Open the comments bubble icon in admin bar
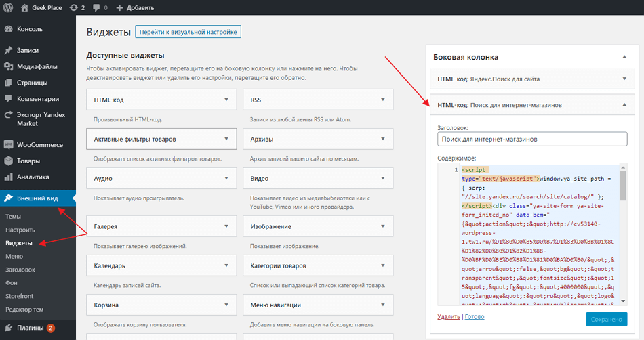 click(x=96, y=8)
